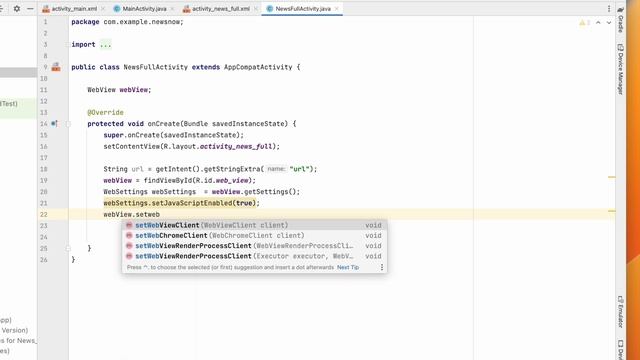This screenshot has height=360, width=640.
Task: Click web_view in findViewById call
Action: click(232, 180)
